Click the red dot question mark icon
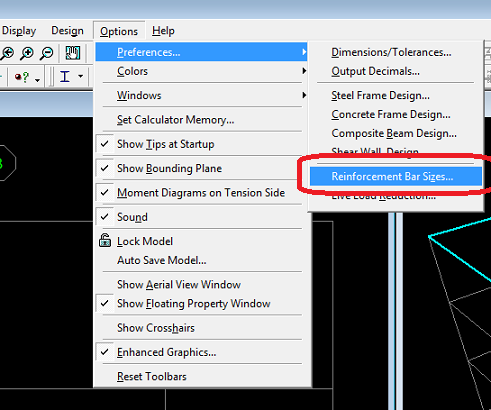The image size is (491, 410). [x=22, y=77]
